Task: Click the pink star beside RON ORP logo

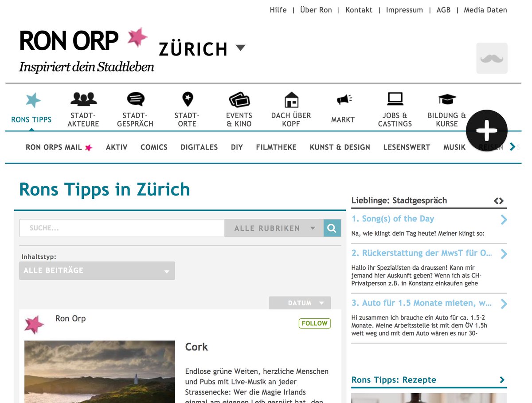Action: click(x=137, y=37)
